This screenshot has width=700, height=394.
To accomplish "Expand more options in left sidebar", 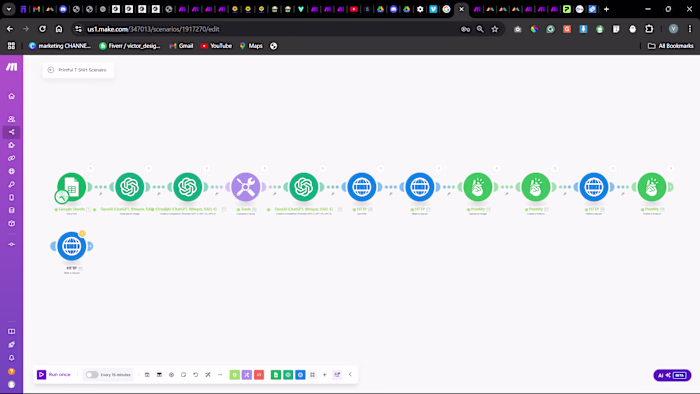I will (12, 245).
